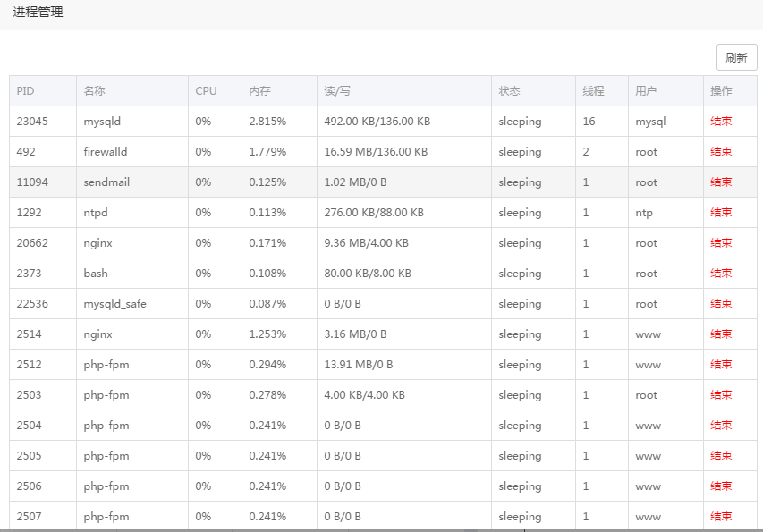
Task: Kill the ntpd process using 结束
Action: 721,213
